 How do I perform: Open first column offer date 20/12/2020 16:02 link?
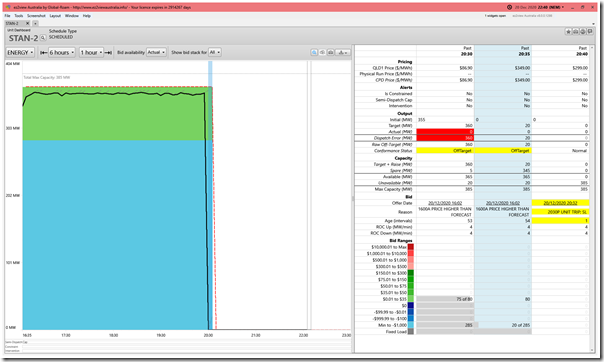coord(445,203)
